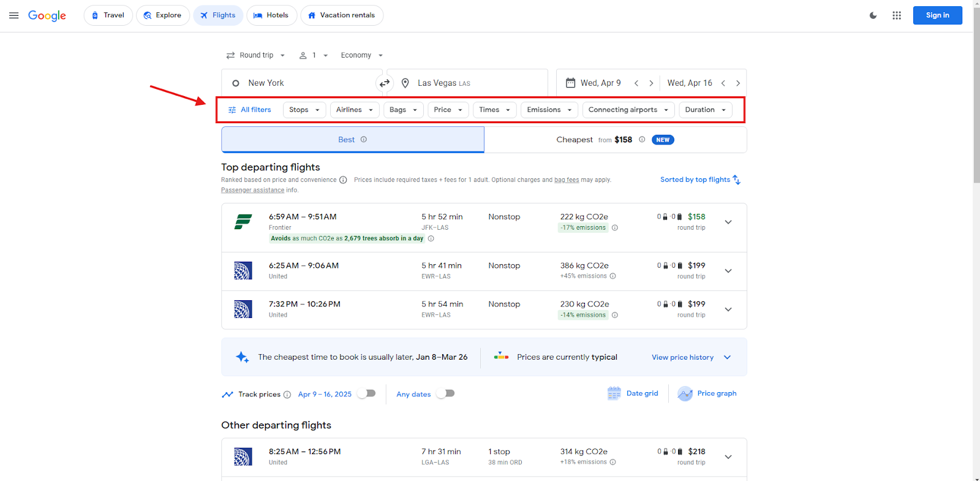Open passenger count dropdown
Image resolution: width=980 pixels, height=481 pixels.
(x=314, y=55)
